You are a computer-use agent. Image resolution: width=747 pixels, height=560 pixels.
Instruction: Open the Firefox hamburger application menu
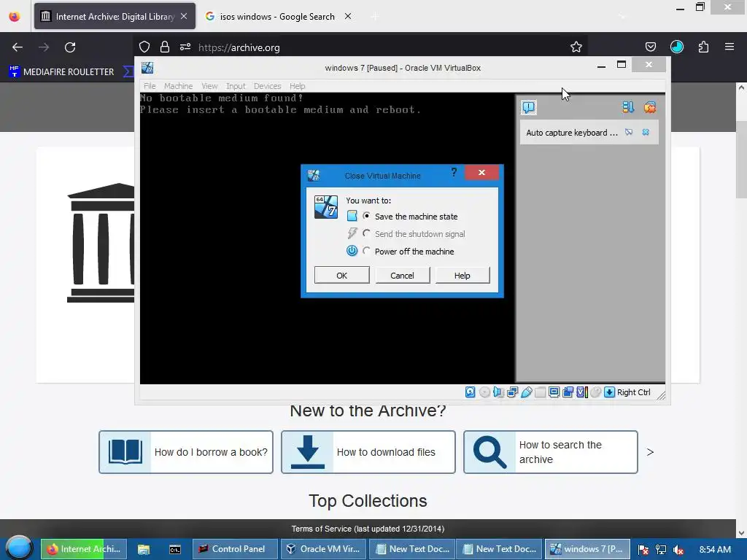click(x=729, y=47)
